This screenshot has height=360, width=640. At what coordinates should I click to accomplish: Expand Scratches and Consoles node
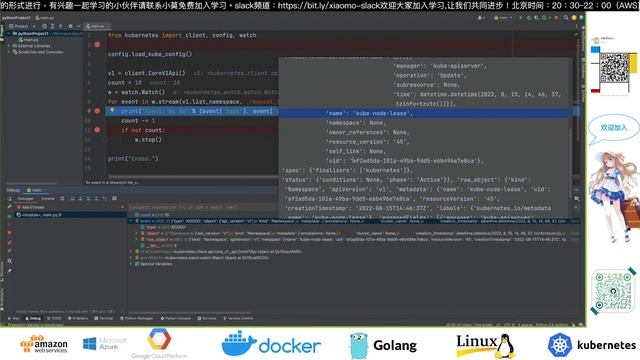9,52
